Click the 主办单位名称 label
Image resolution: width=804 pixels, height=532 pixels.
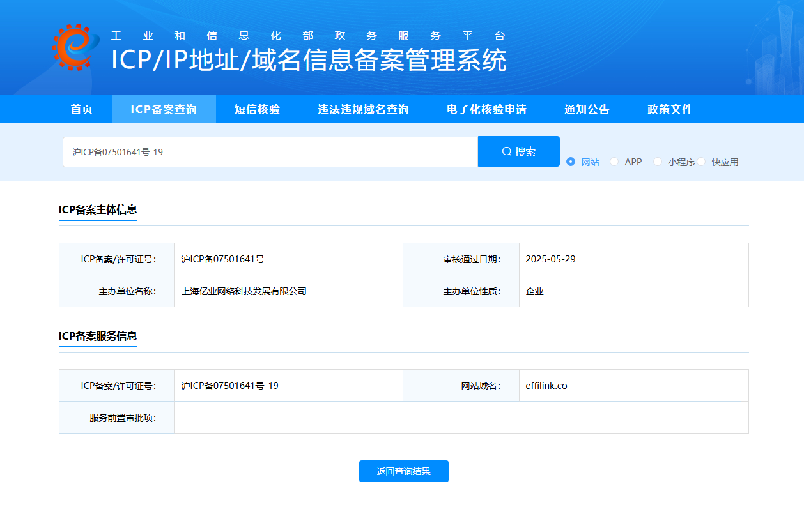click(127, 291)
